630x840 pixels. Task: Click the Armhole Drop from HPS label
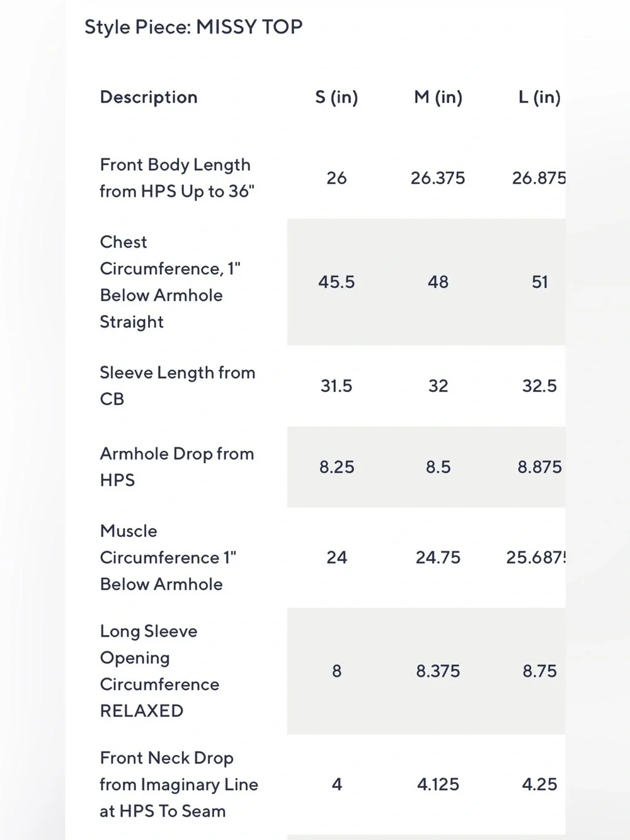[177, 467]
